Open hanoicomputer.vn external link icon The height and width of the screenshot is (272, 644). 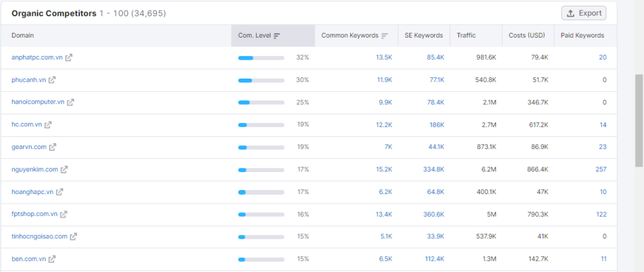(x=70, y=102)
